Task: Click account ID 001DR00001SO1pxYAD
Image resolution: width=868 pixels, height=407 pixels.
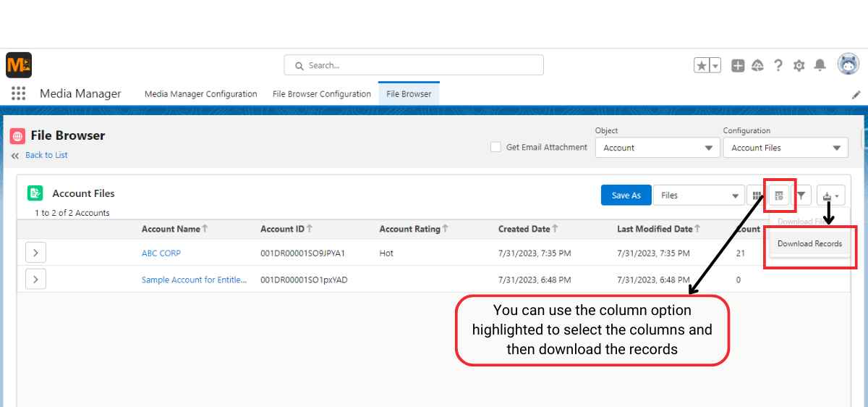Action: [304, 280]
